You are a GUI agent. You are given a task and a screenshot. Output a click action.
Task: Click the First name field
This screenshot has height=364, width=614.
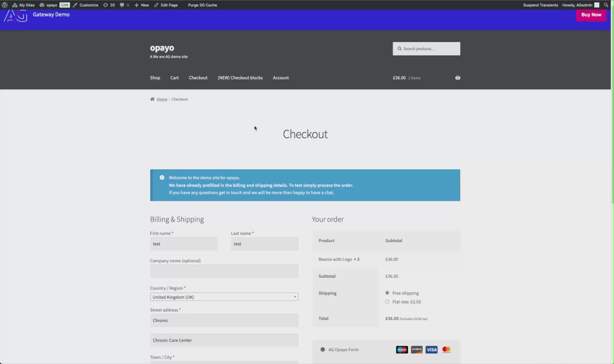coord(184,244)
